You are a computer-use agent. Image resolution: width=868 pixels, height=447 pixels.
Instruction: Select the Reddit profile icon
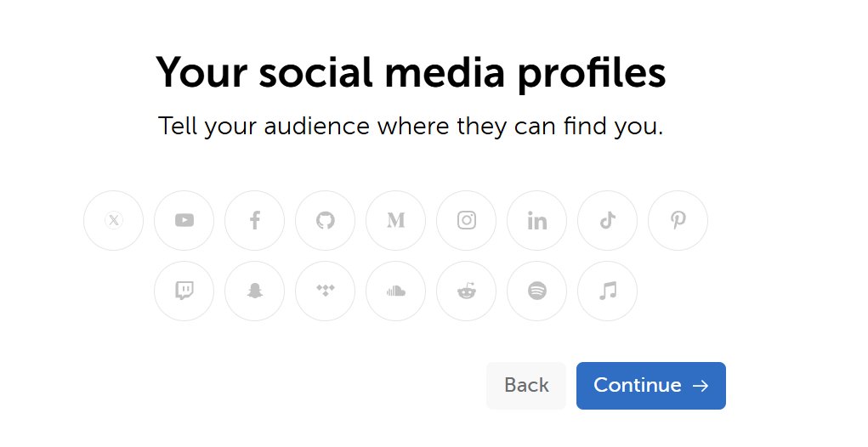point(466,291)
